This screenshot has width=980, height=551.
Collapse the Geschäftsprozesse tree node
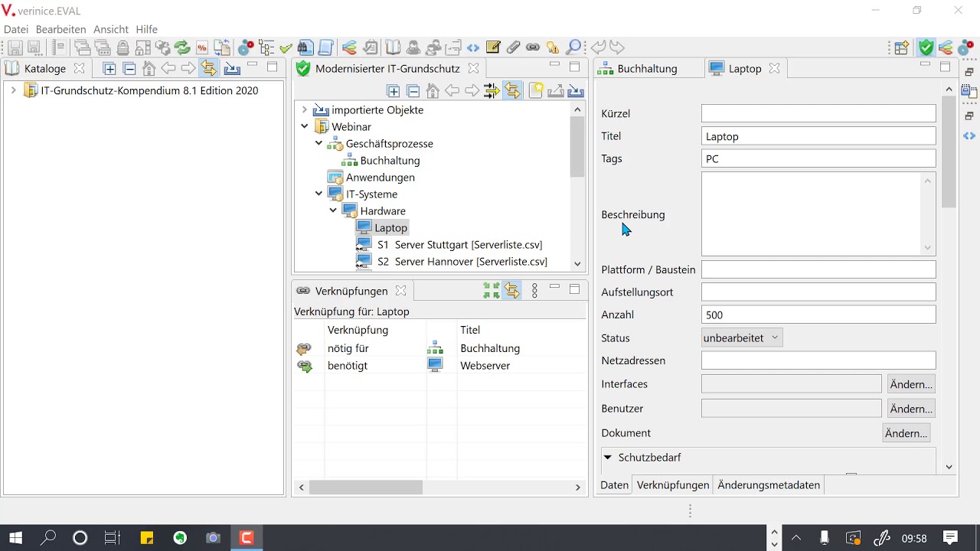coord(319,143)
